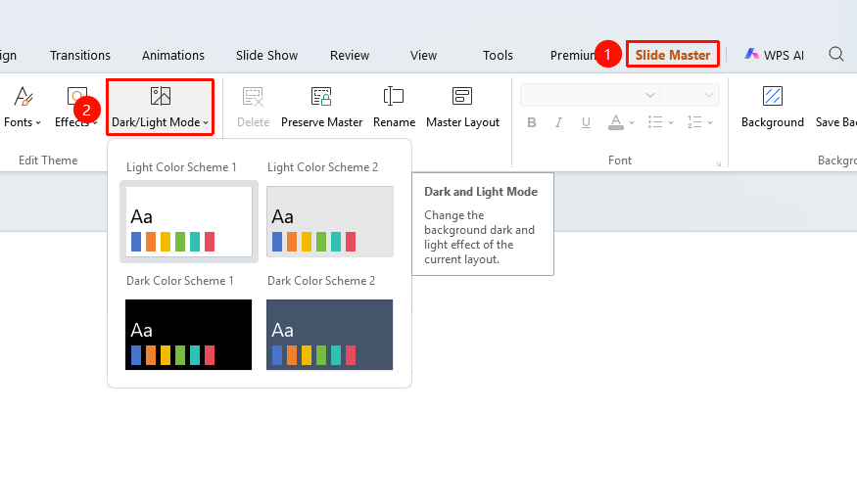Screen dimensions: 857x504
Task: Open the Fonts theme dropdown
Action: pos(23,107)
